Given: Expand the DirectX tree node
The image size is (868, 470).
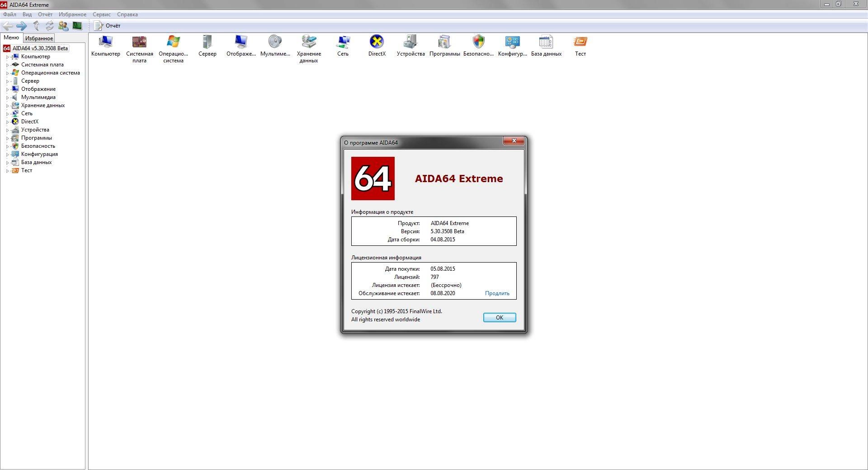Looking at the screenshot, I should pyautogui.click(x=7, y=122).
